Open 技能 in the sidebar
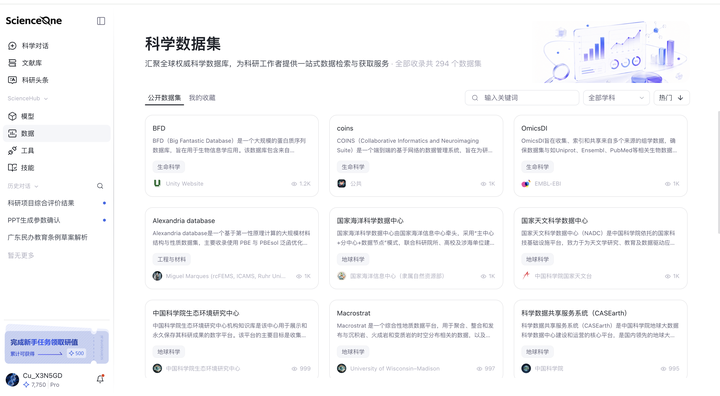The width and height of the screenshot is (720, 396). [x=22, y=168]
